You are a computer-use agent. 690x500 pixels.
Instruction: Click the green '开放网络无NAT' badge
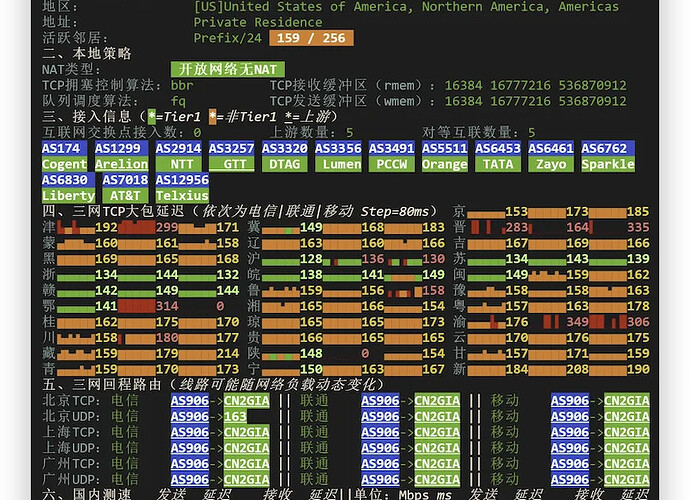click(228, 69)
